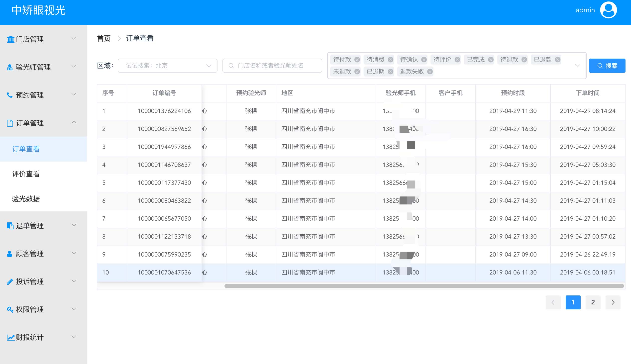Select 订单查看 submenu item

pyautogui.click(x=43, y=149)
